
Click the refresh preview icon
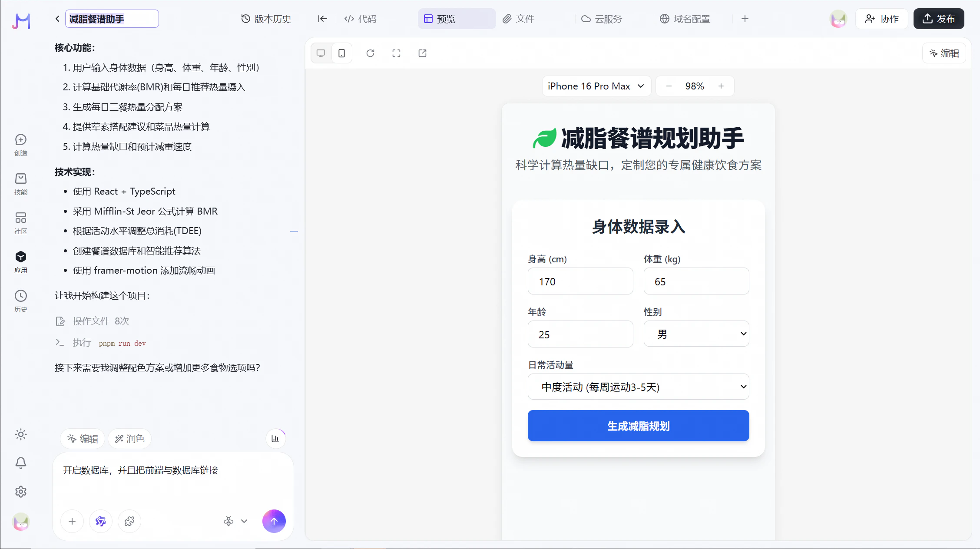pyautogui.click(x=370, y=53)
